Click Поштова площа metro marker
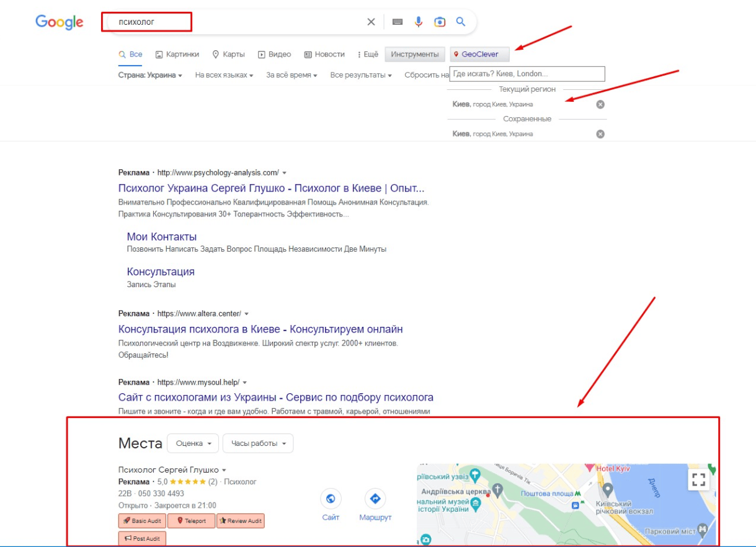Image resolution: width=756 pixels, height=547 pixels. (x=577, y=494)
